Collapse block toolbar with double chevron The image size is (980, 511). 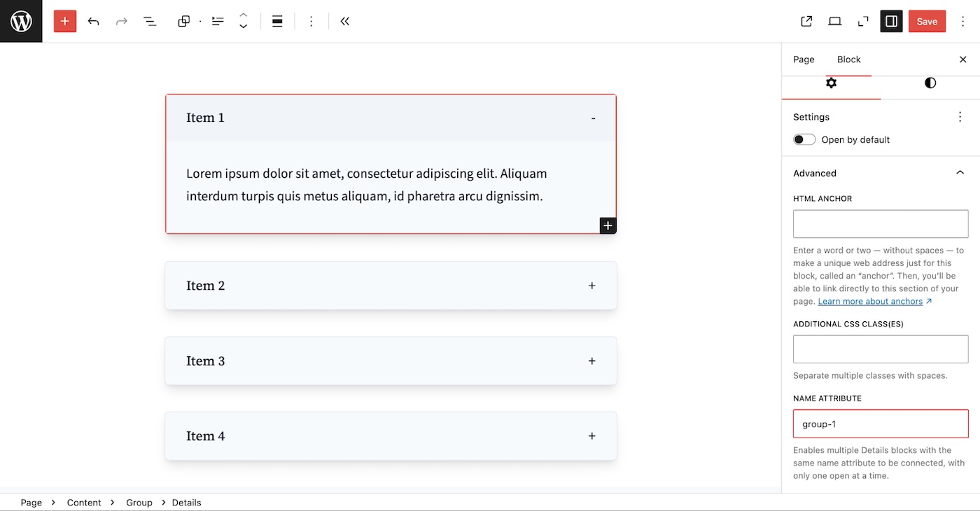(344, 21)
